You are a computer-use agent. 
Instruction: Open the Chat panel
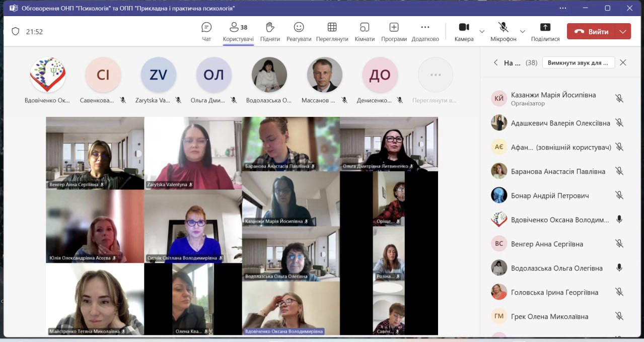pyautogui.click(x=206, y=32)
